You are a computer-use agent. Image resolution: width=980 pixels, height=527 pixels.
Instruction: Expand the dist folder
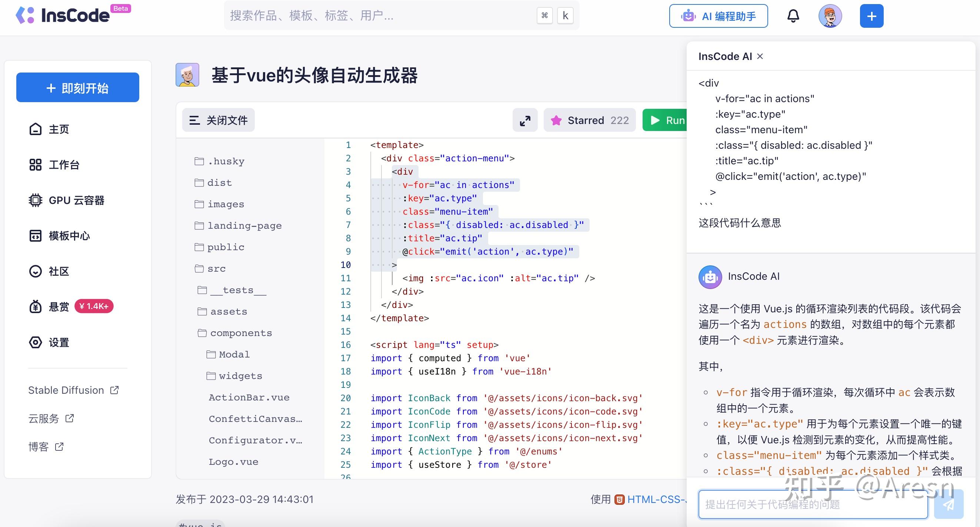pyautogui.click(x=219, y=182)
